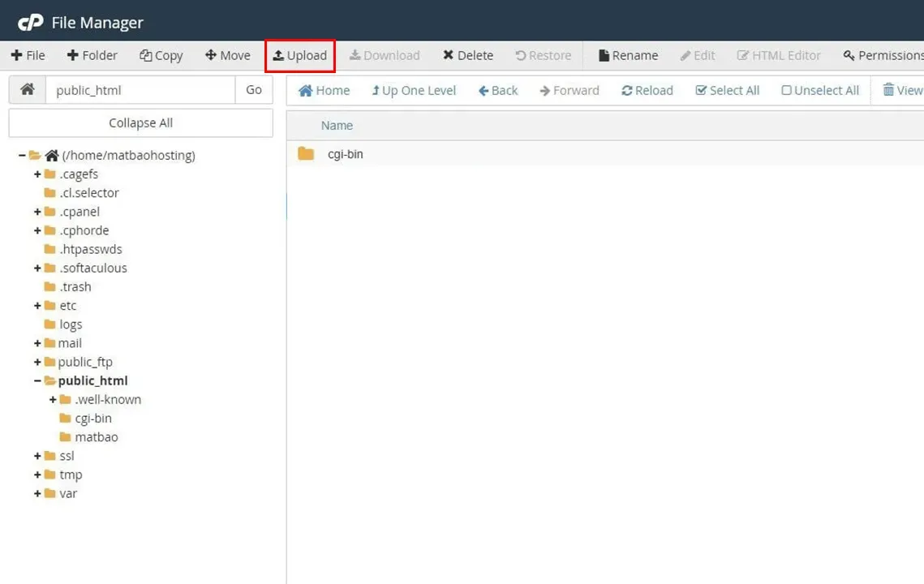The width and height of the screenshot is (924, 584).
Task: Click the Back navigation button
Action: pos(498,90)
